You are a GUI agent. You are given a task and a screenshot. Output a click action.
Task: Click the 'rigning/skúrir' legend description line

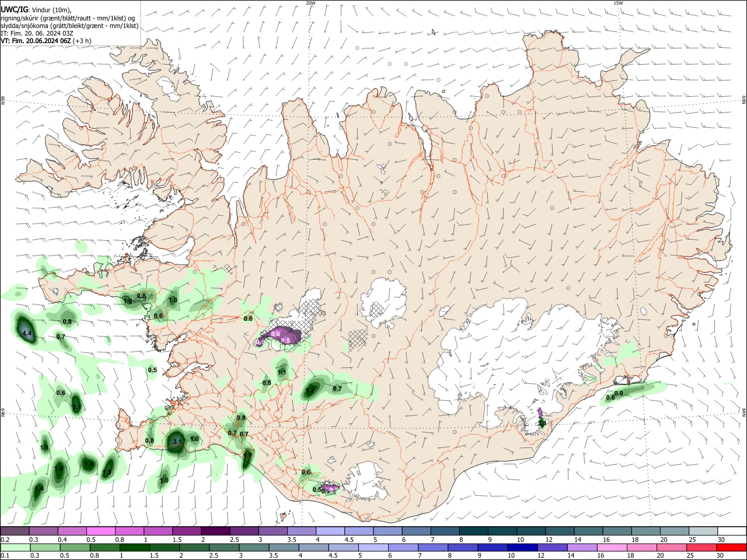click(68, 18)
